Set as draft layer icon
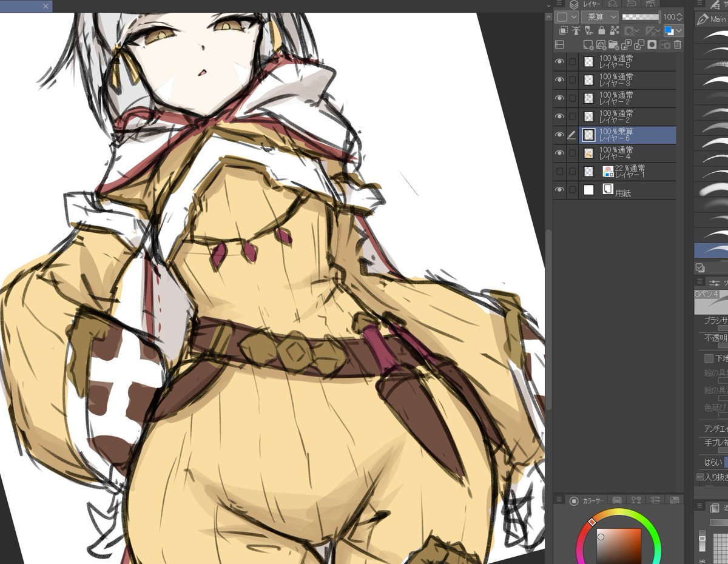The width and height of the screenshot is (728, 564). [588, 31]
